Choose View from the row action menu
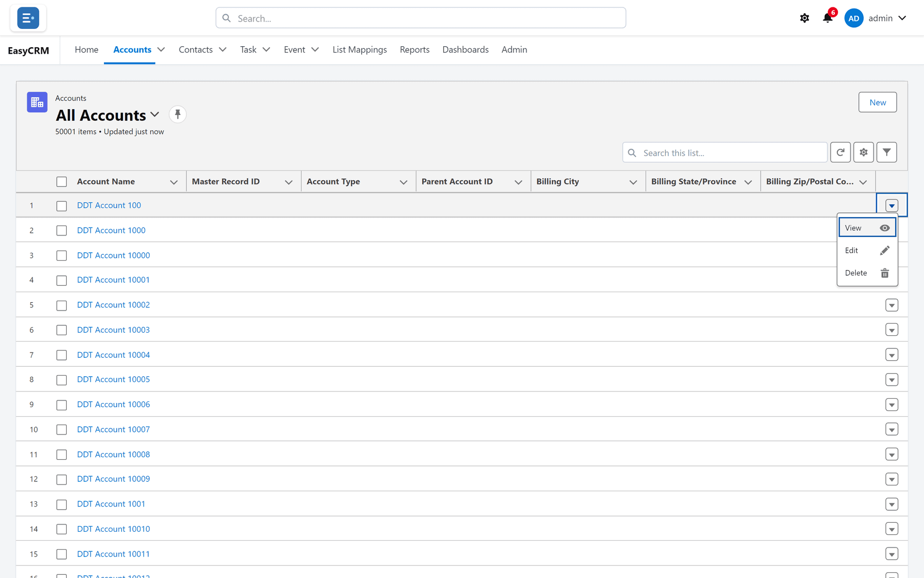 [x=867, y=228]
